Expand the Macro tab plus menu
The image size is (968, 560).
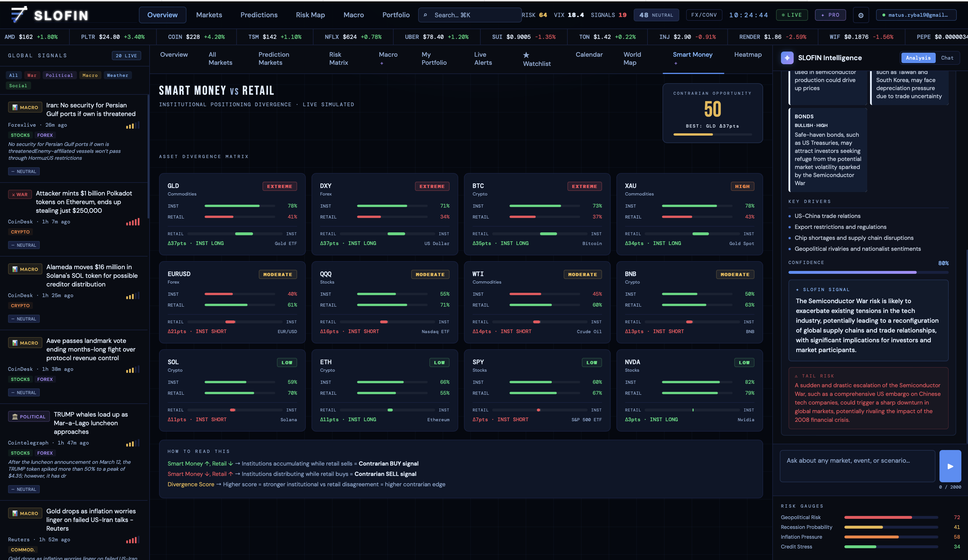click(382, 63)
